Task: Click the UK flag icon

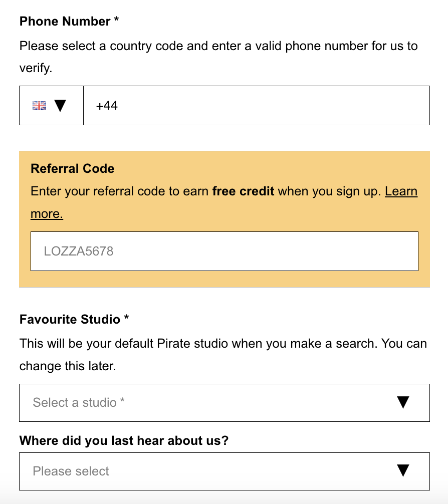Action: (x=39, y=105)
